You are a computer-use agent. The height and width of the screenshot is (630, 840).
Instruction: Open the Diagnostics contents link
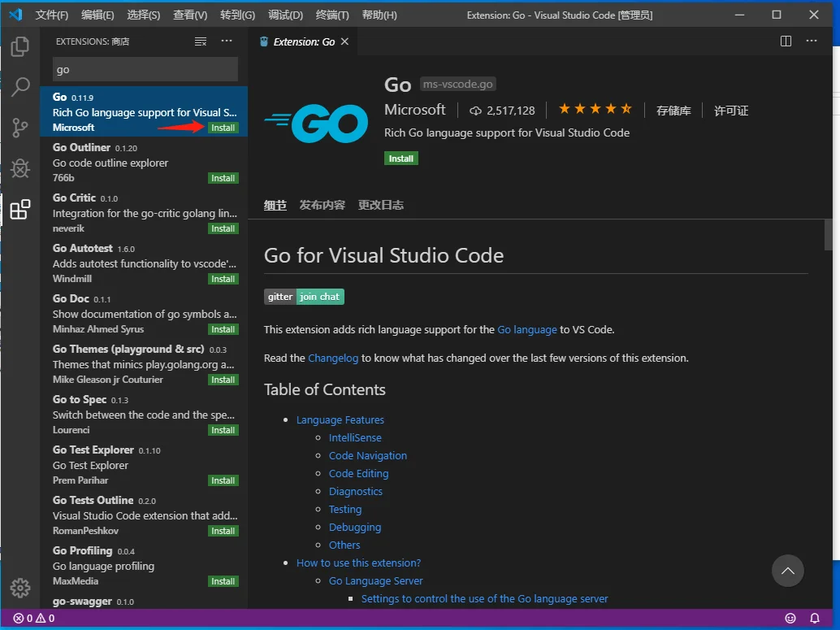pos(355,491)
